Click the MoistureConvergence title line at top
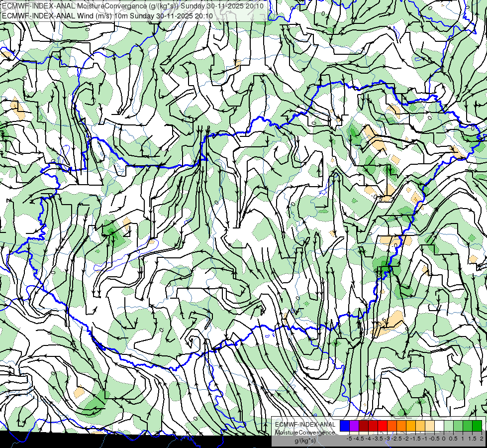Viewport: 487px width, 448px height. tap(133, 6)
